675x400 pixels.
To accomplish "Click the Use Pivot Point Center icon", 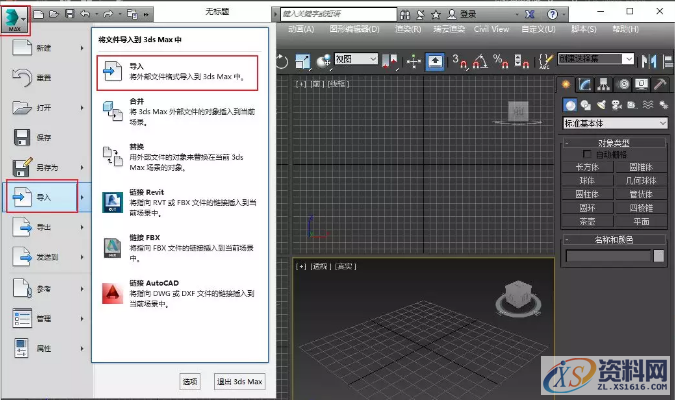I will [390, 61].
